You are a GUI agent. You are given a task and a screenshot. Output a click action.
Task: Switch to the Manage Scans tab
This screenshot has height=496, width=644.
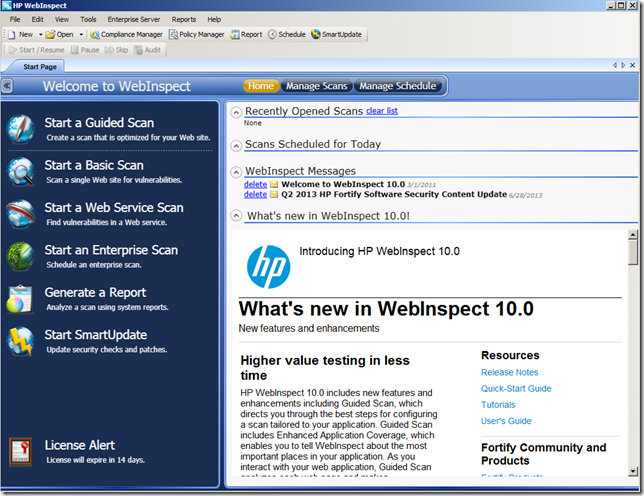[316, 86]
